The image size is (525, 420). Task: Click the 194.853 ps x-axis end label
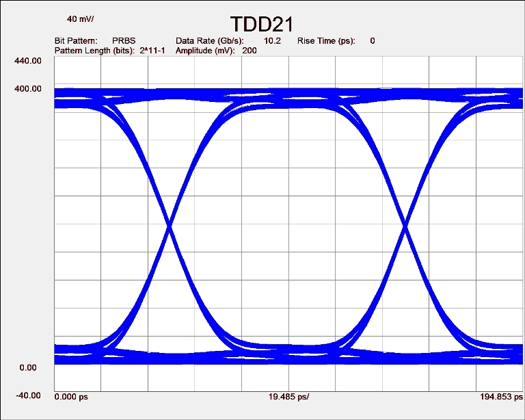tap(501, 397)
